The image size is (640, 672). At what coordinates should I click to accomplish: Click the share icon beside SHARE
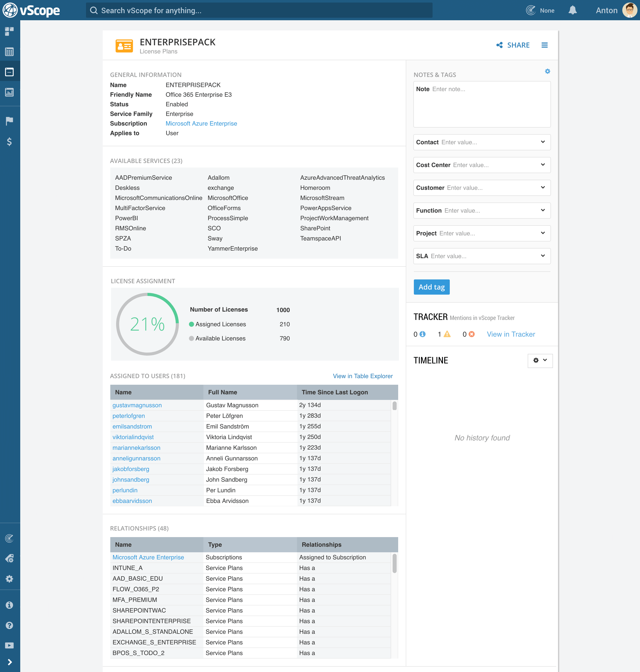point(499,45)
